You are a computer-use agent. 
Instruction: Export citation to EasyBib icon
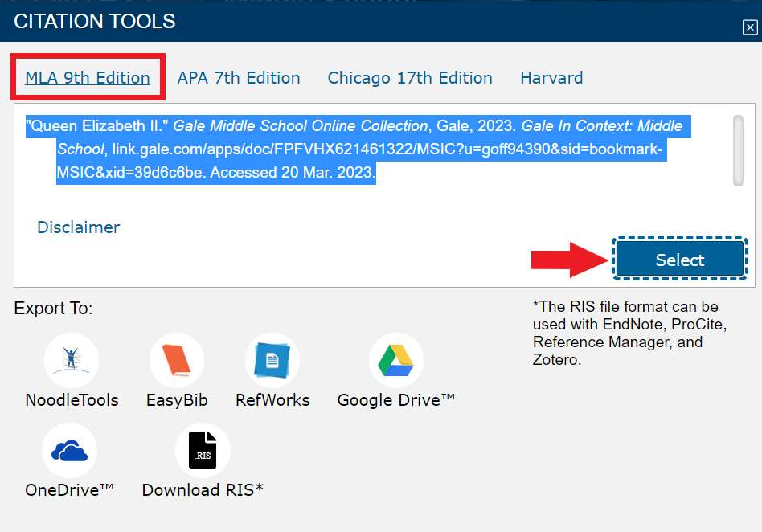(177, 361)
